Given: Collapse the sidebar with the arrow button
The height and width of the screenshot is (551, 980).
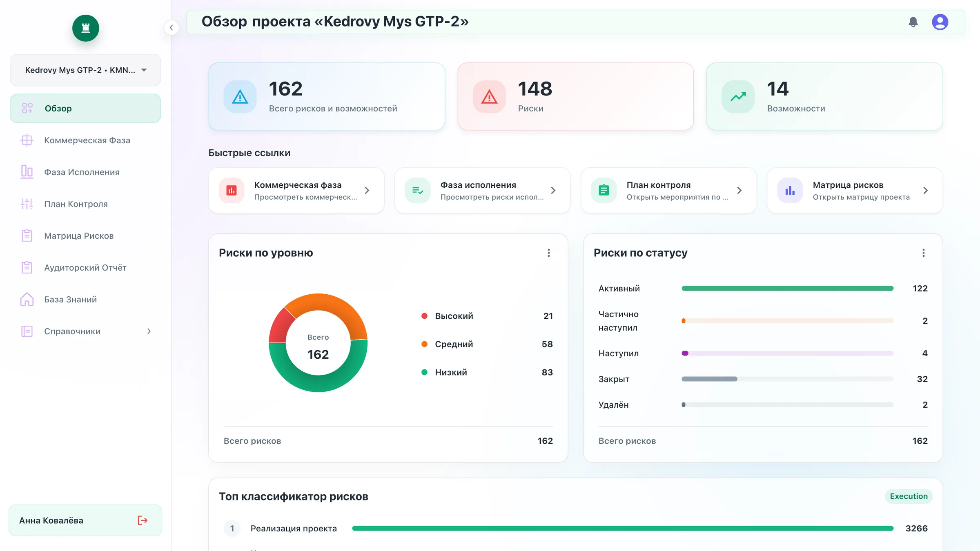Looking at the screenshot, I should click(171, 28).
